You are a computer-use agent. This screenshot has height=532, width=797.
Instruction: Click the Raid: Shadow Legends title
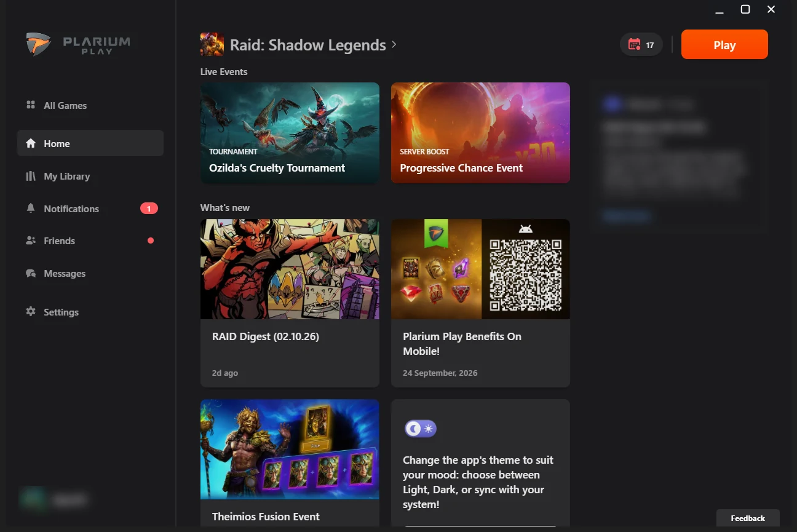tap(308, 45)
